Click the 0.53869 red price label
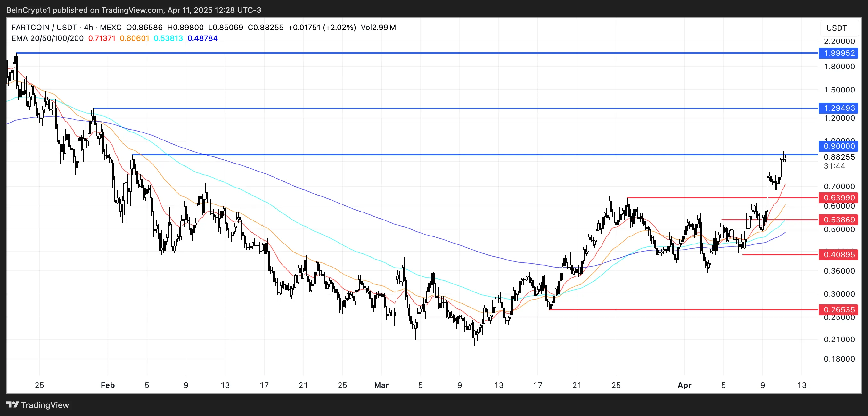The width and height of the screenshot is (868, 416). [839, 220]
